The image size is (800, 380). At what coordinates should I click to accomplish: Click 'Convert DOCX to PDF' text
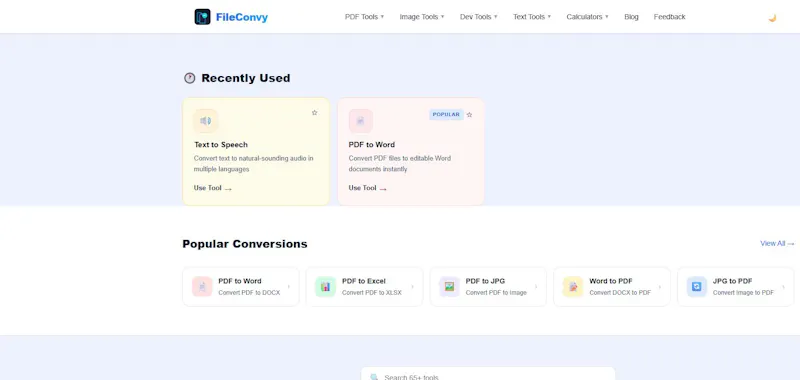(620, 293)
